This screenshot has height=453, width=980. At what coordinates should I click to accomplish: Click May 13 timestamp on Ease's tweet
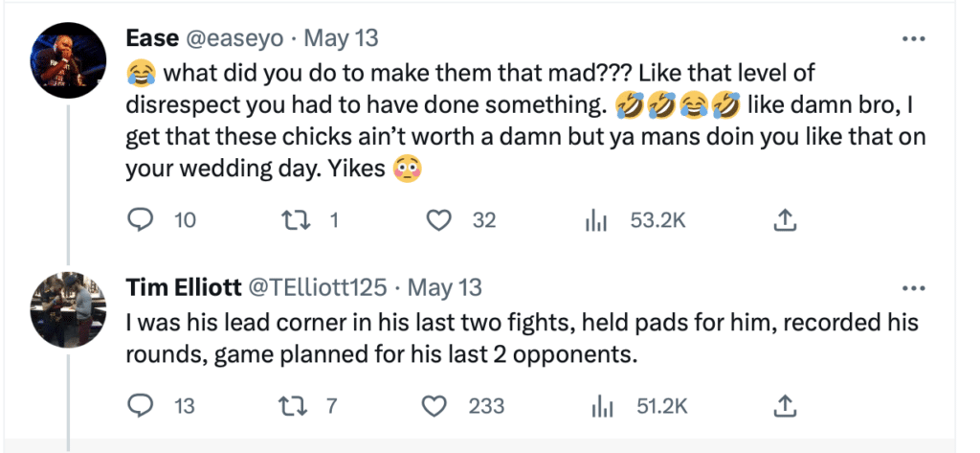click(340, 38)
